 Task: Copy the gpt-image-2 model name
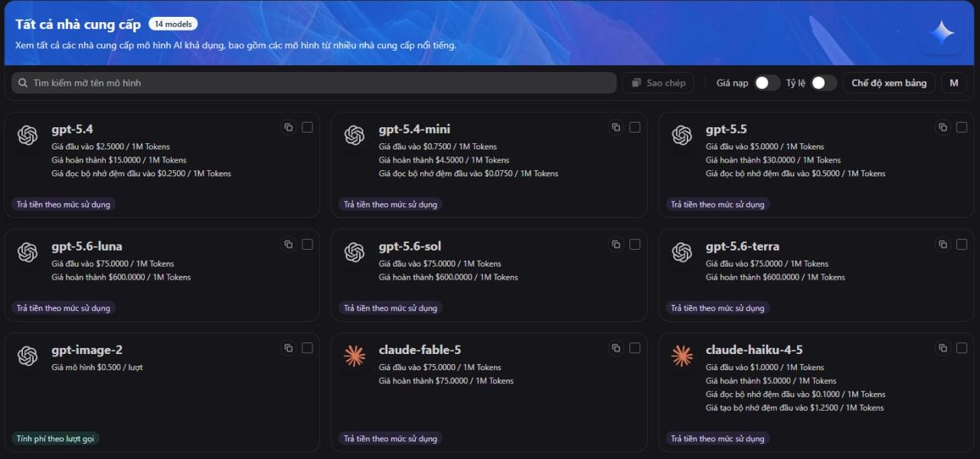click(x=289, y=348)
